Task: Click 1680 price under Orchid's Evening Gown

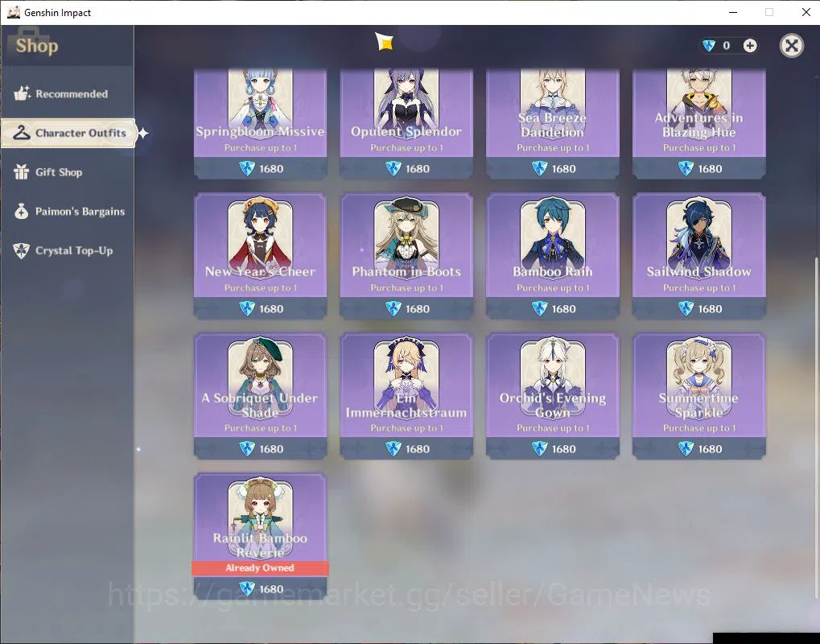Action: click(553, 449)
